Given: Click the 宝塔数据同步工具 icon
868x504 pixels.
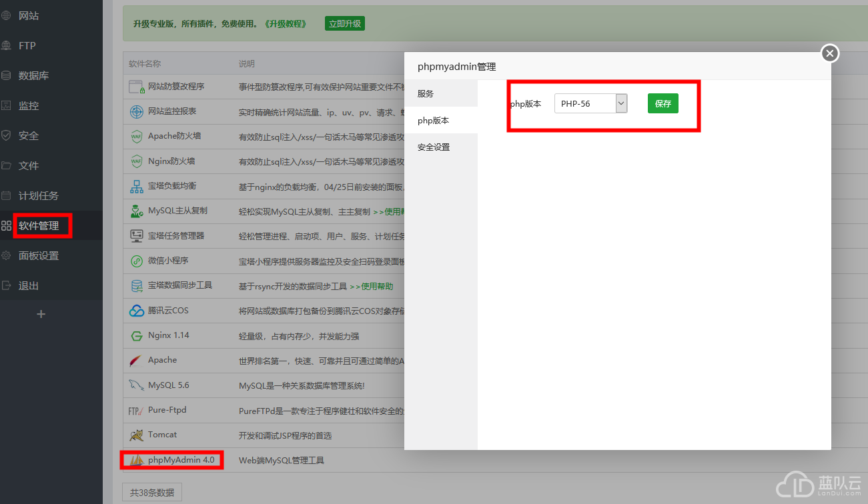Looking at the screenshot, I should tap(137, 286).
